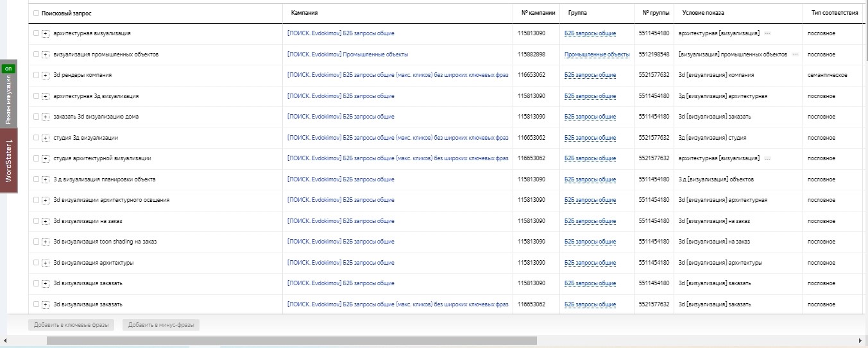
Task: Select all queries via 'Поисковый запрос' header checkbox
Action: tap(36, 13)
